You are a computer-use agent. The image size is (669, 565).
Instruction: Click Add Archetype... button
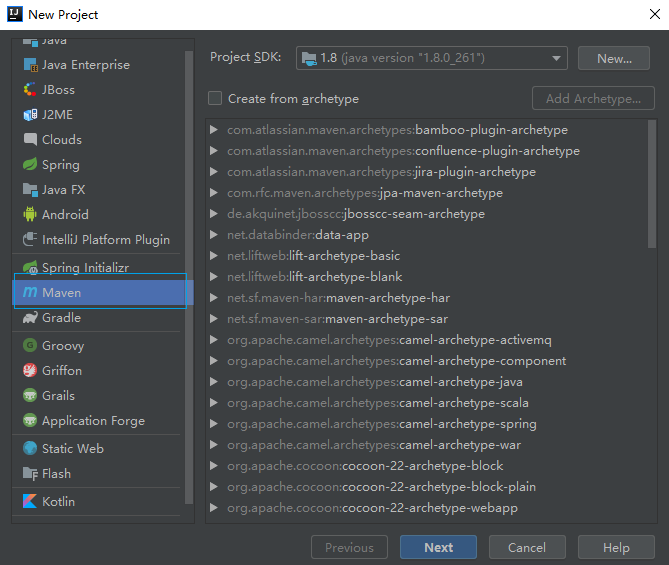pyautogui.click(x=593, y=98)
